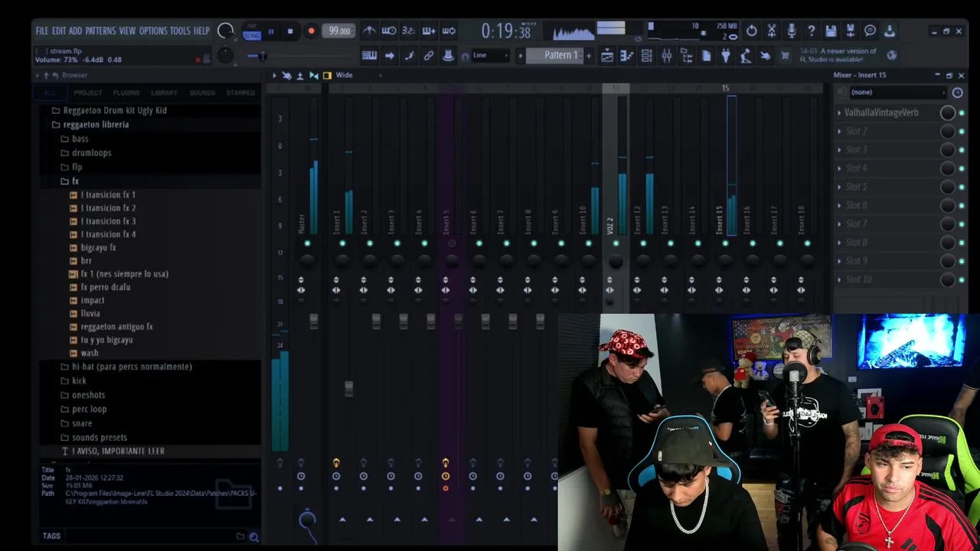The image size is (980, 551).
Task: Toggle the metronome icon
Action: (369, 31)
